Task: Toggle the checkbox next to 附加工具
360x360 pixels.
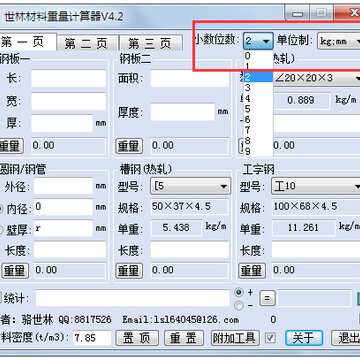Action: tap(270, 338)
